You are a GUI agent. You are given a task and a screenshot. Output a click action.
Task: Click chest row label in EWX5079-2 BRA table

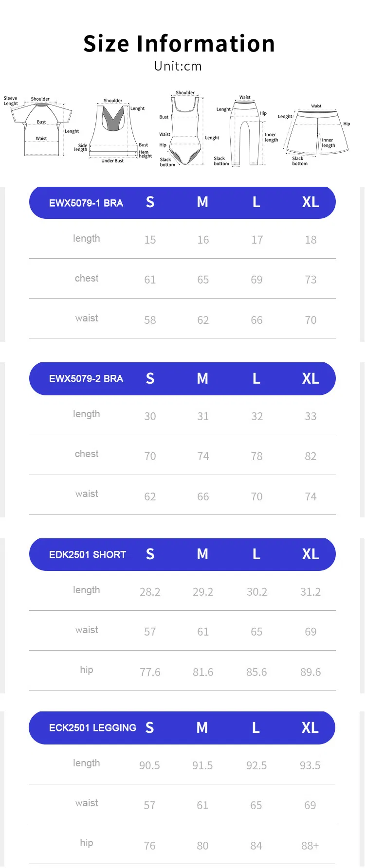[x=87, y=454]
